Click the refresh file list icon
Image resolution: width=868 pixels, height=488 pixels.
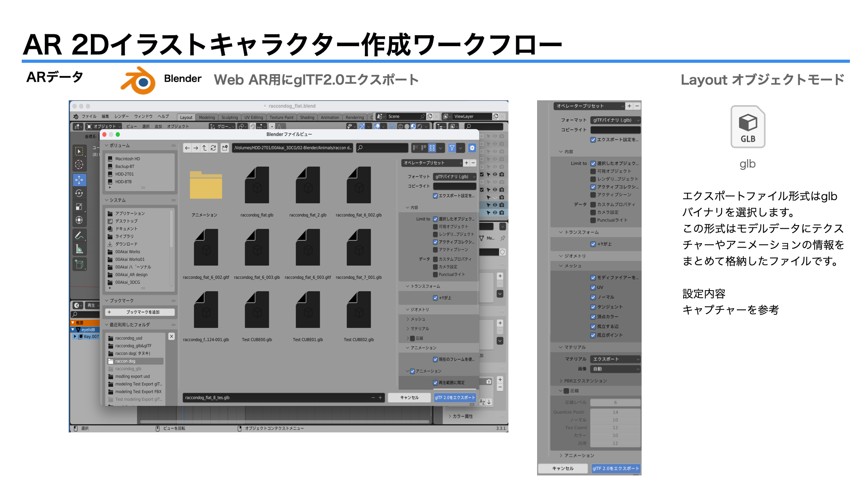point(213,148)
